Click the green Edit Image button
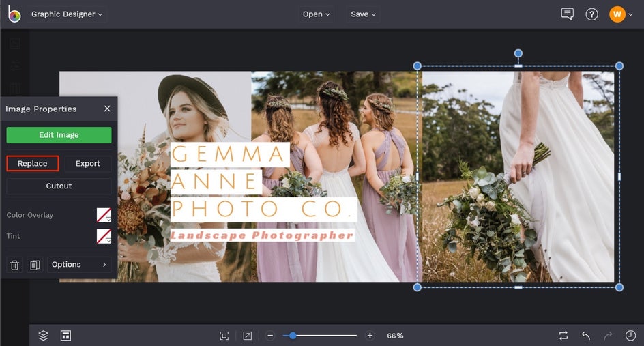 59,135
